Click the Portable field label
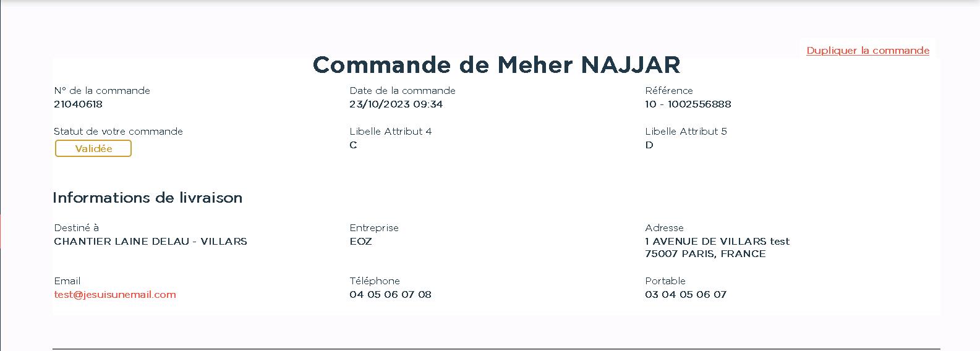Screen dimensions: 980x351 (x=665, y=281)
